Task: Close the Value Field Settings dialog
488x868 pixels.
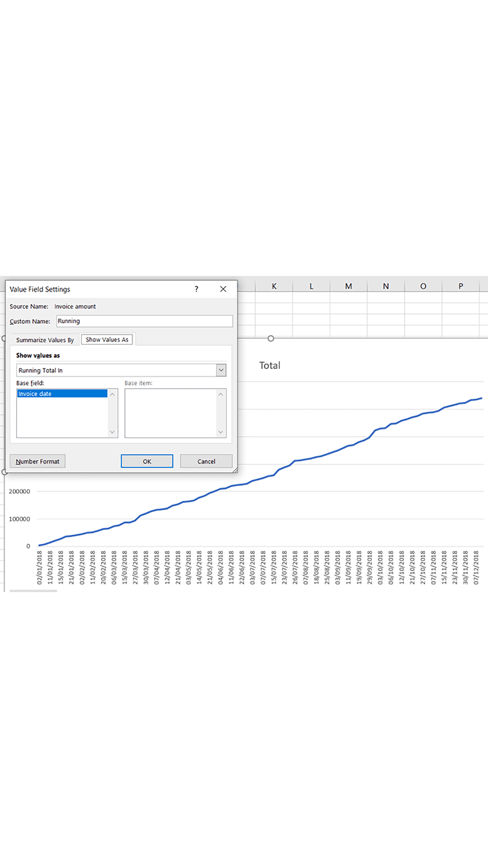Action: click(x=223, y=289)
